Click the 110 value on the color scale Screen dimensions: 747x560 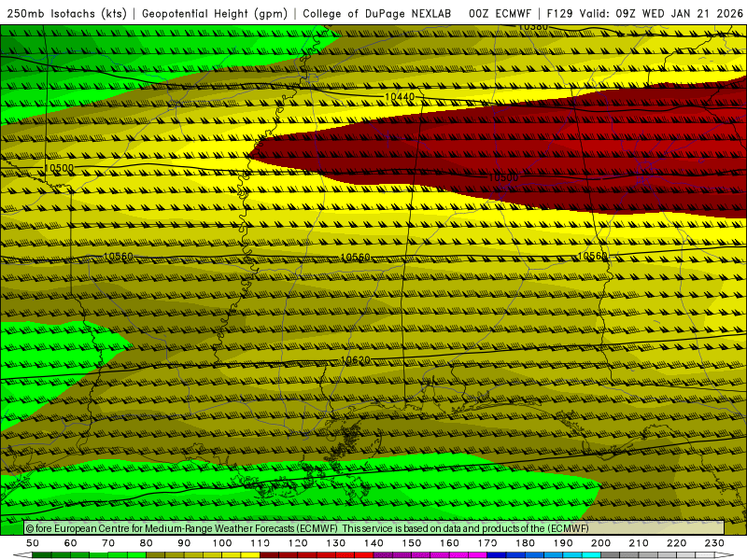260,543
